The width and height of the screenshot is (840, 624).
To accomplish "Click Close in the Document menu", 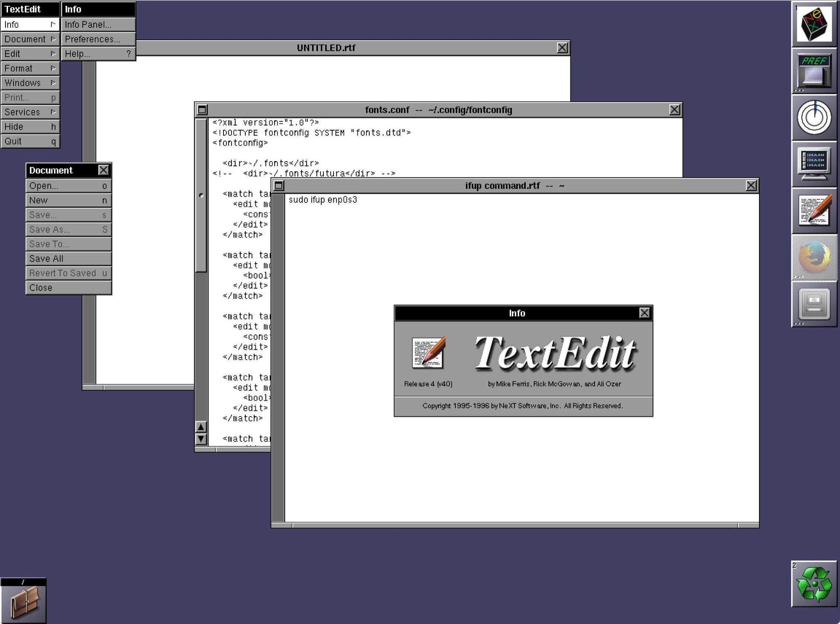I will pos(68,288).
